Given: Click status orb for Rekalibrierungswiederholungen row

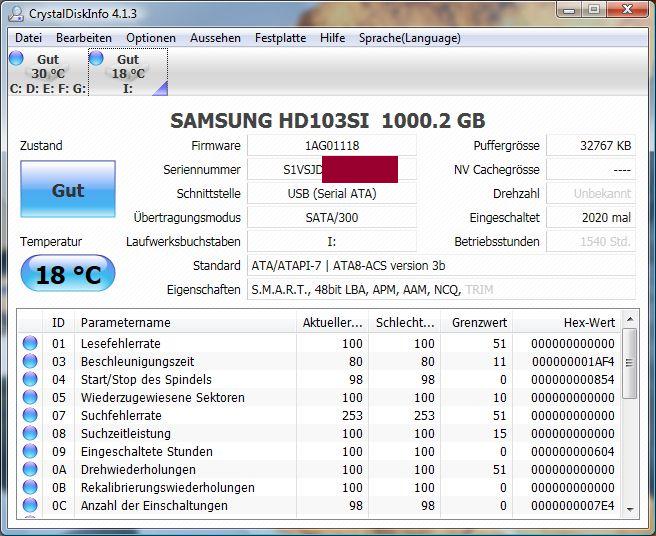Looking at the screenshot, I should click(x=30, y=487).
